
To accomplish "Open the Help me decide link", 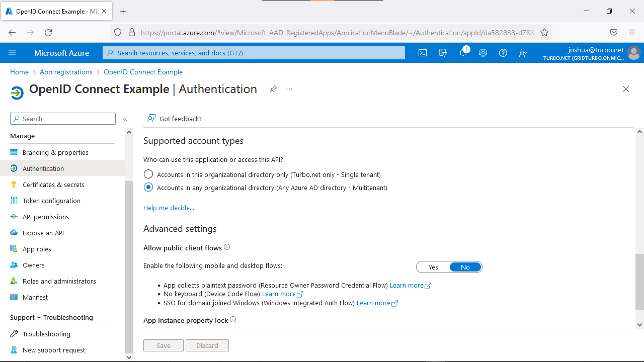I will click(169, 208).
